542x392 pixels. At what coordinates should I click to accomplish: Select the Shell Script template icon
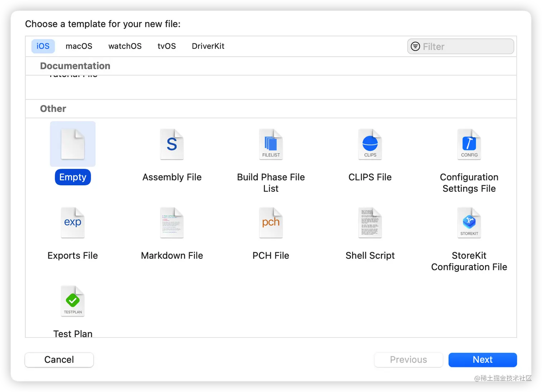coord(370,223)
